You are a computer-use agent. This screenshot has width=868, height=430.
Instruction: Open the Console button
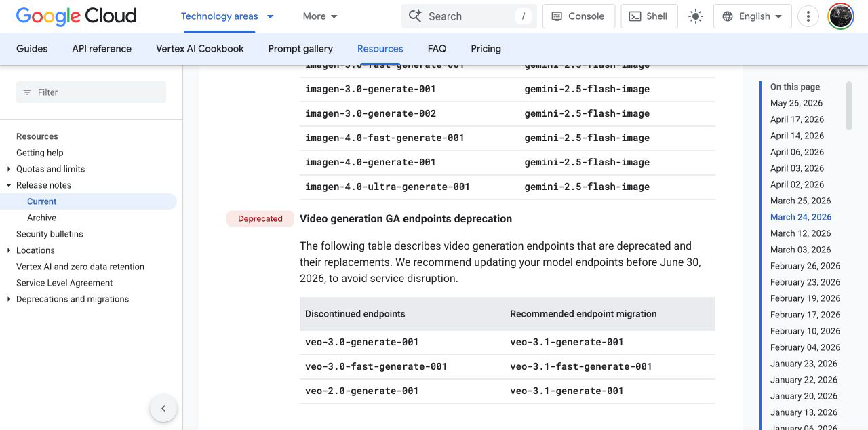coord(578,16)
